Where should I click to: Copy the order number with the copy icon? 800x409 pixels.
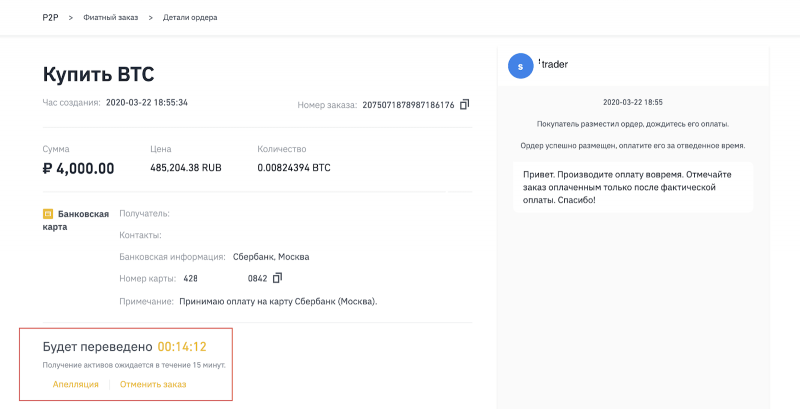point(465,104)
